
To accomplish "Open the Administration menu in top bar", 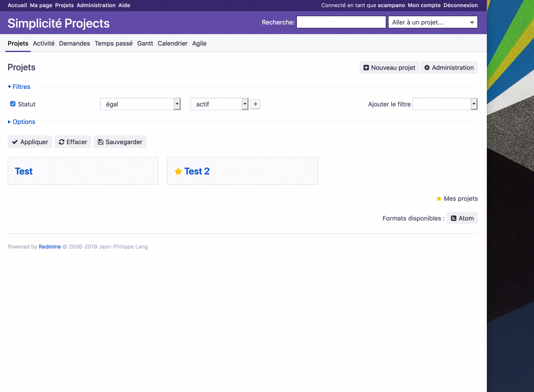I will [x=96, y=5].
